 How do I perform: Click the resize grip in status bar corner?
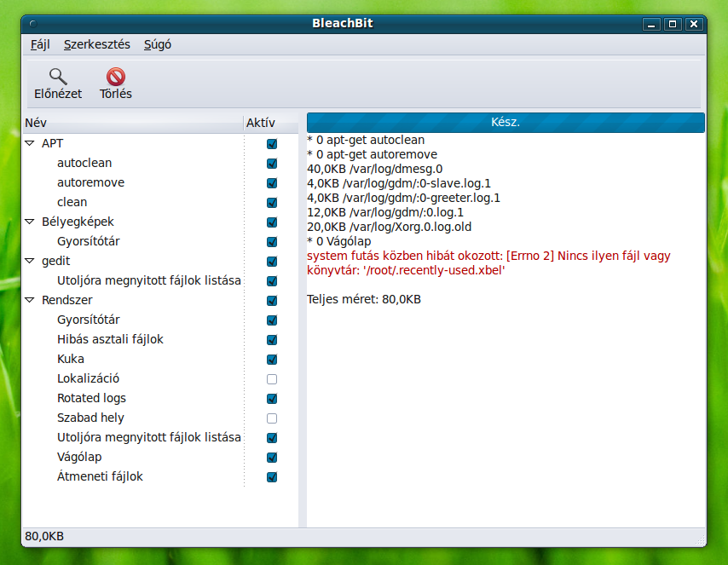(x=700, y=539)
